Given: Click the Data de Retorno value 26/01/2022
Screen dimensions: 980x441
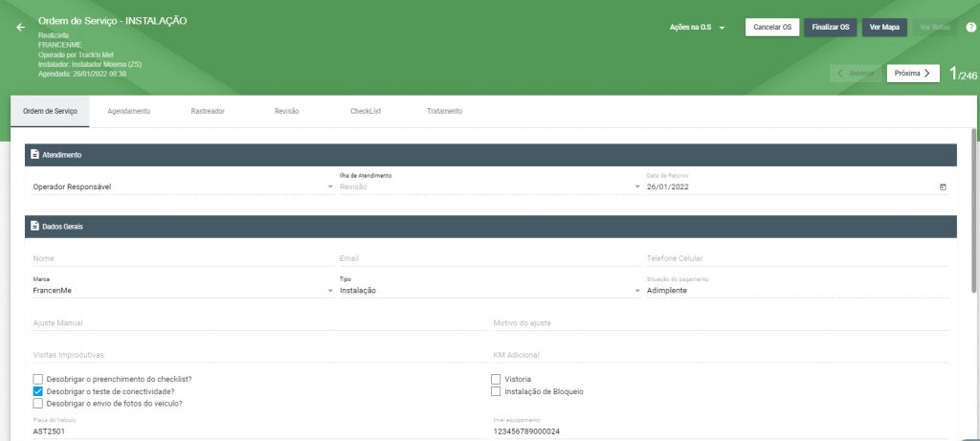Looking at the screenshot, I should 667,187.
